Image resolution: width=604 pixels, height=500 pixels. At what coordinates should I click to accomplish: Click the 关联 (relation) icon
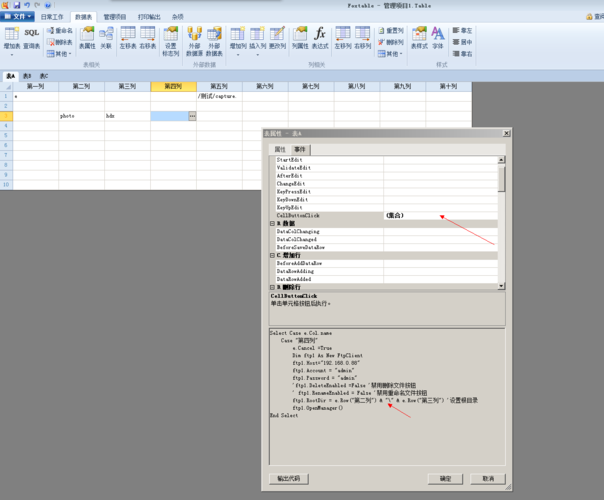pos(106,38)
